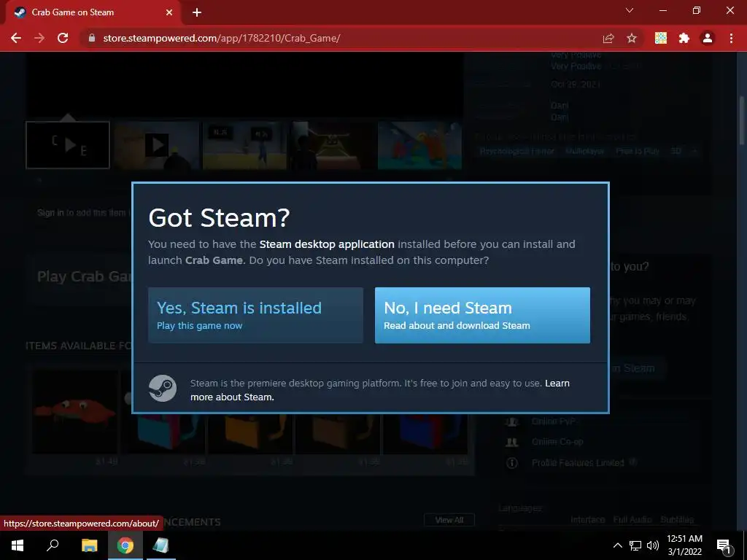747x560 pixels.
Task: Open Chrome's three-dot menu
Action: [x=731, y=38]
